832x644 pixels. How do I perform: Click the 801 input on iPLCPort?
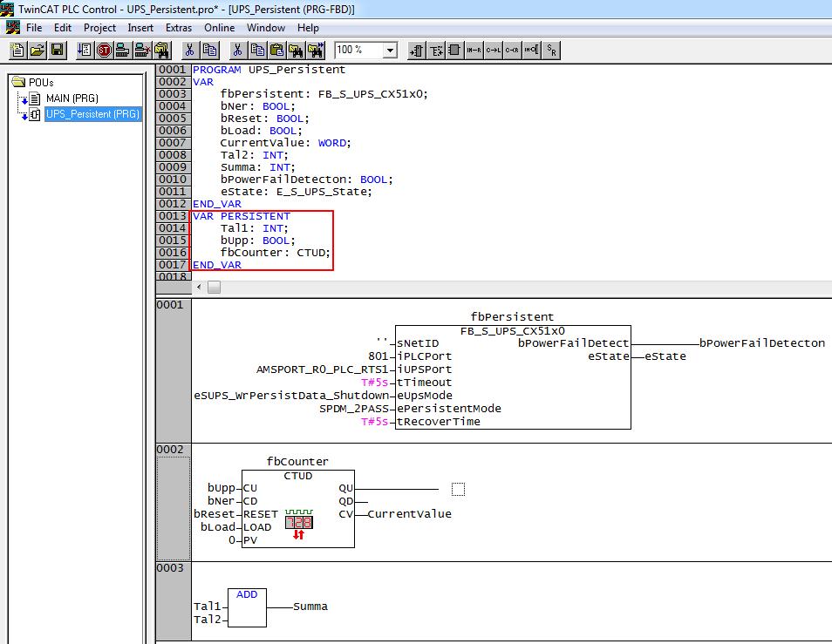click(378, 356)
